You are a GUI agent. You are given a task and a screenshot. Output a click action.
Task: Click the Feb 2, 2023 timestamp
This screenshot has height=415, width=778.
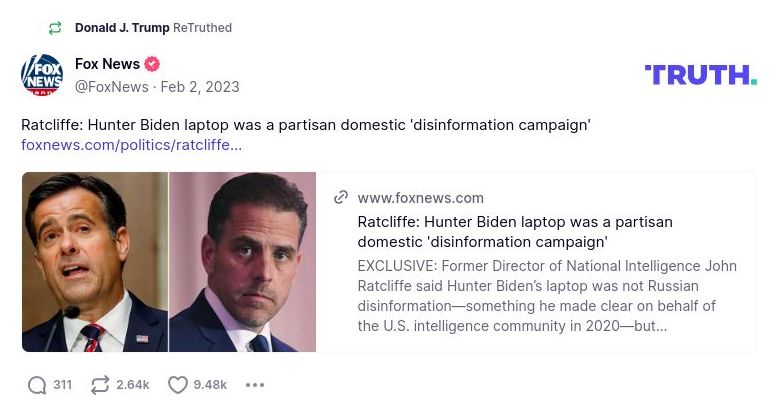click(200, 87)
